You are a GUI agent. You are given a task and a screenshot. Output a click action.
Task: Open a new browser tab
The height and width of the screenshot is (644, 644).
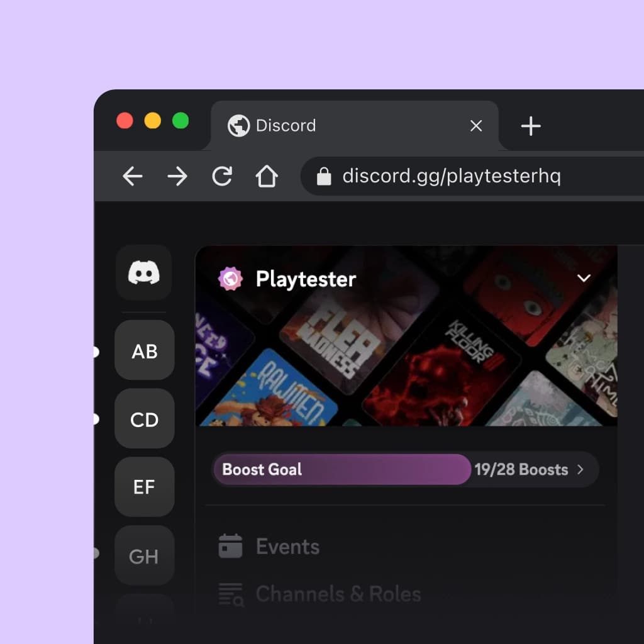point(530,126)
